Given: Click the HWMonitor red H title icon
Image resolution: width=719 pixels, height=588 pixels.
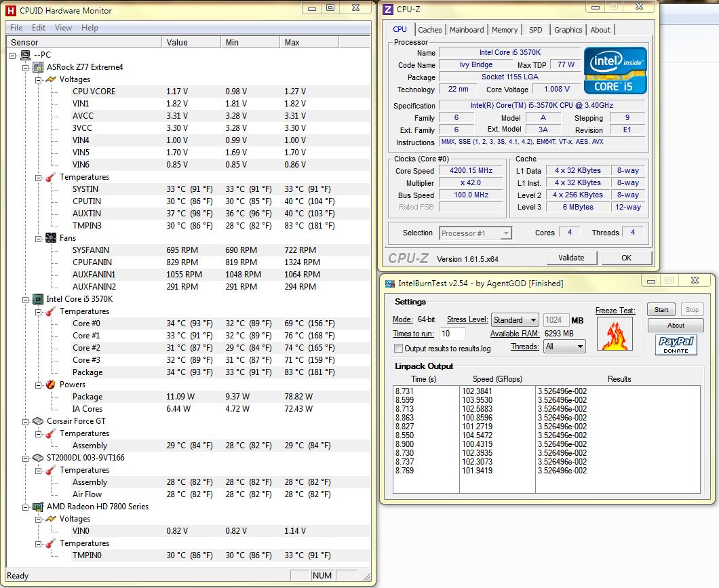Looking at the screenshot, I should (11, 11).
